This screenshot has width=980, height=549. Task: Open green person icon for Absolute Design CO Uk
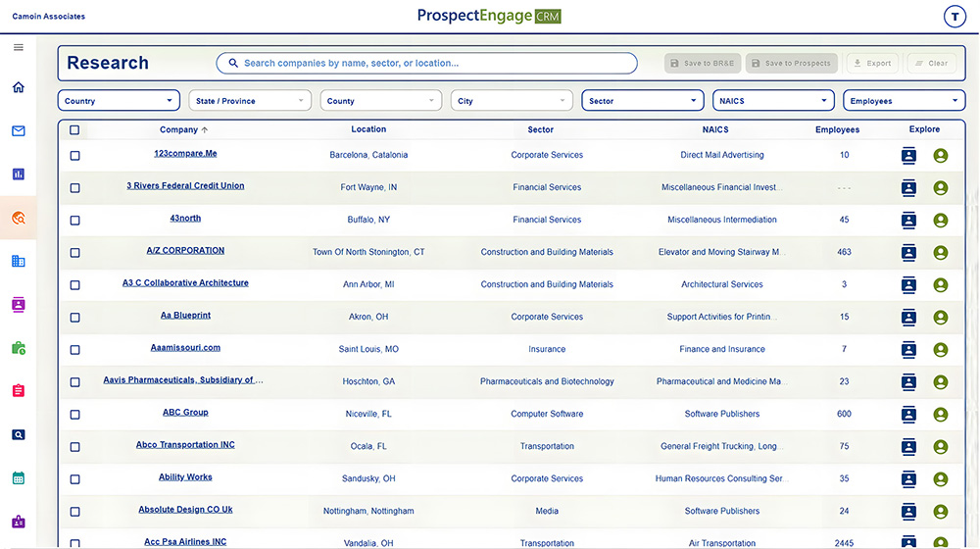click(x=940, y=512)
